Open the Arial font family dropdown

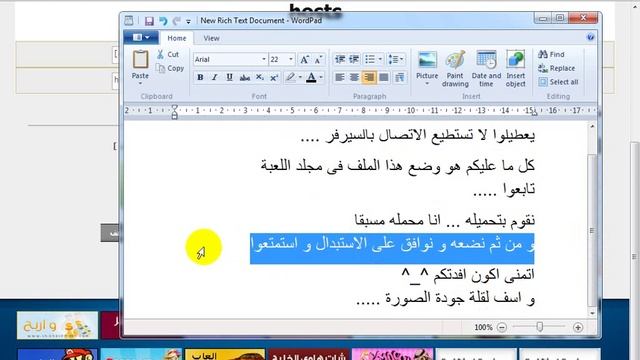pyautogui.click(x=264, y=60)
